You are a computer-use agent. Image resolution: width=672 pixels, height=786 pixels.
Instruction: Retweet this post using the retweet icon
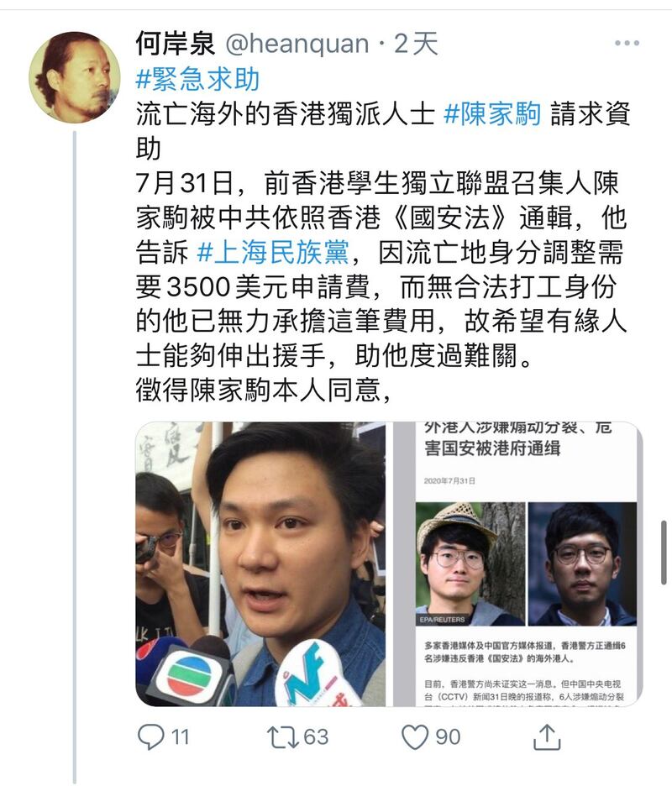(283, 737)
